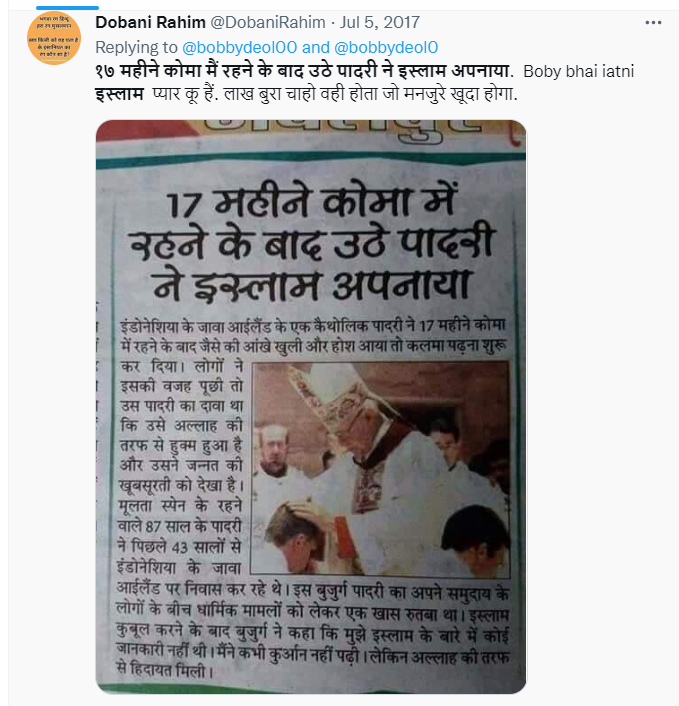Click the article's closing paragraph in the clipping
This screenshot has height=706, width=679.
point(312,629)
